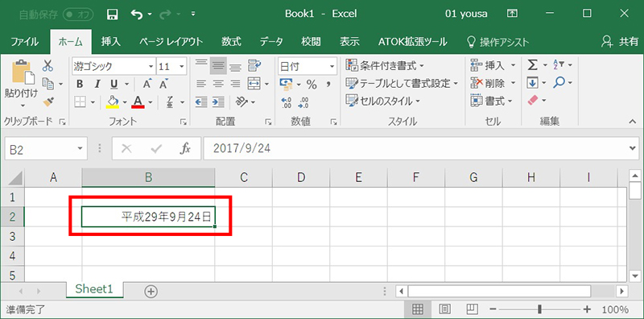
Task: Click the Fill down icon
Action: pos(532,83)
